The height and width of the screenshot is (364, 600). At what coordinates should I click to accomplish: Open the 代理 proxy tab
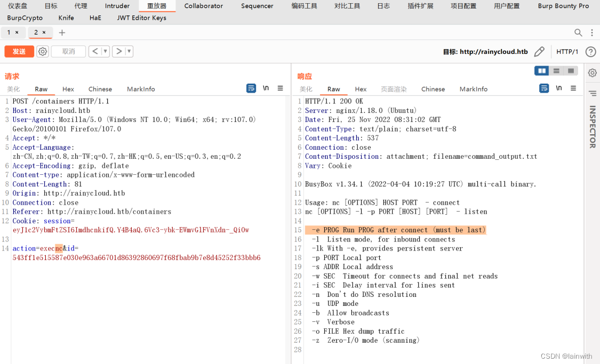pyautogui.click(x=81, y=6)
